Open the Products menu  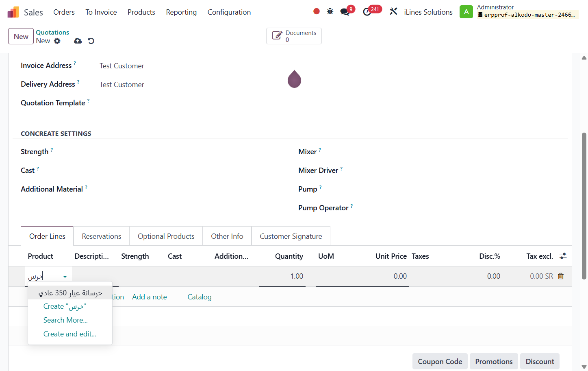141,12
